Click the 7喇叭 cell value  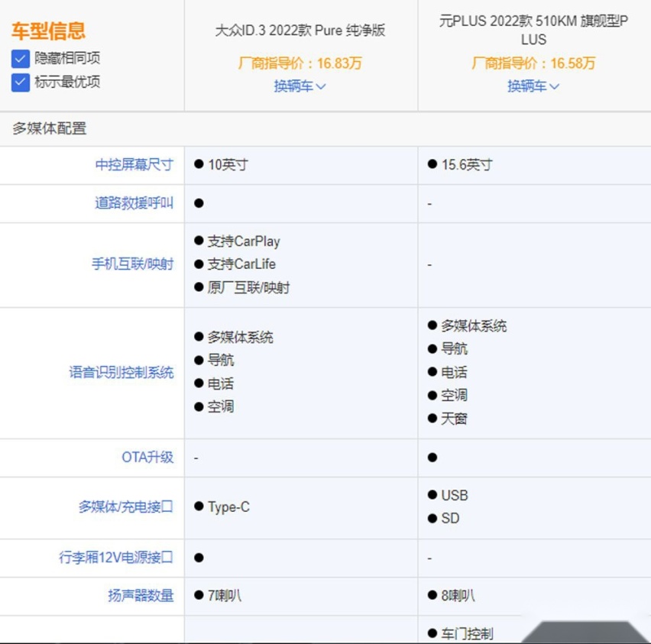[x=225, y=595]
